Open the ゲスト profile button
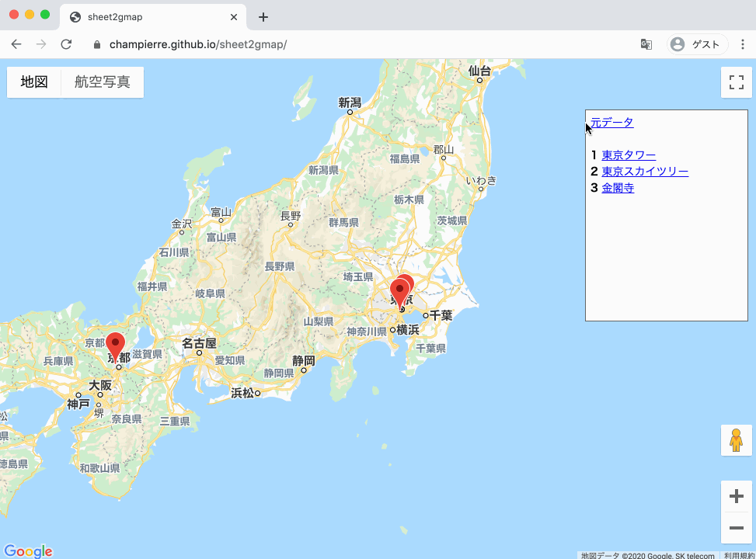This screenshot has width=756, height=559. pos(697,44)
